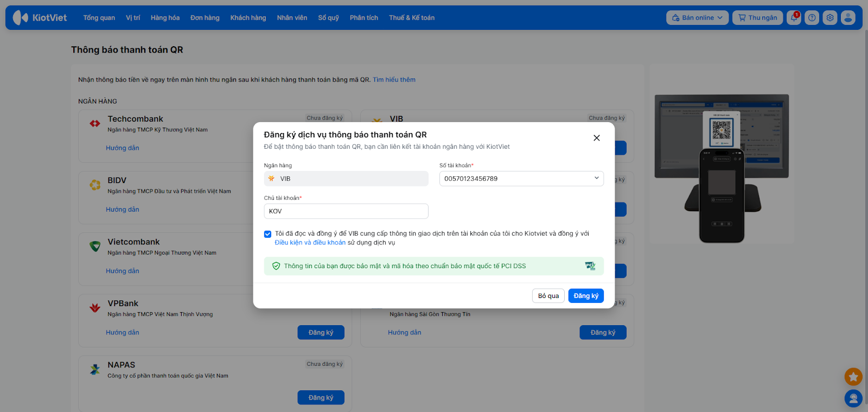Click the Techcombank logo icon
The width and height of the screenshot is (868, 412).
[x=95, y=123]
